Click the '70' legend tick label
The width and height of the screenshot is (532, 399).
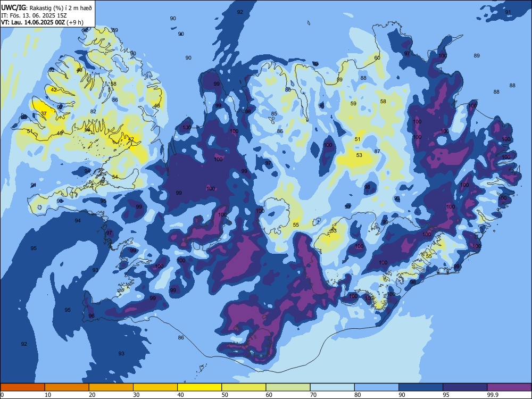point(313,395)
